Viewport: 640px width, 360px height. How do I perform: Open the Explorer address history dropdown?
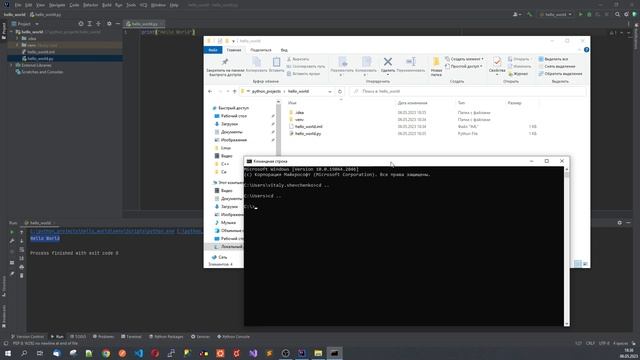pyautogui.click(x=330, y=91)
